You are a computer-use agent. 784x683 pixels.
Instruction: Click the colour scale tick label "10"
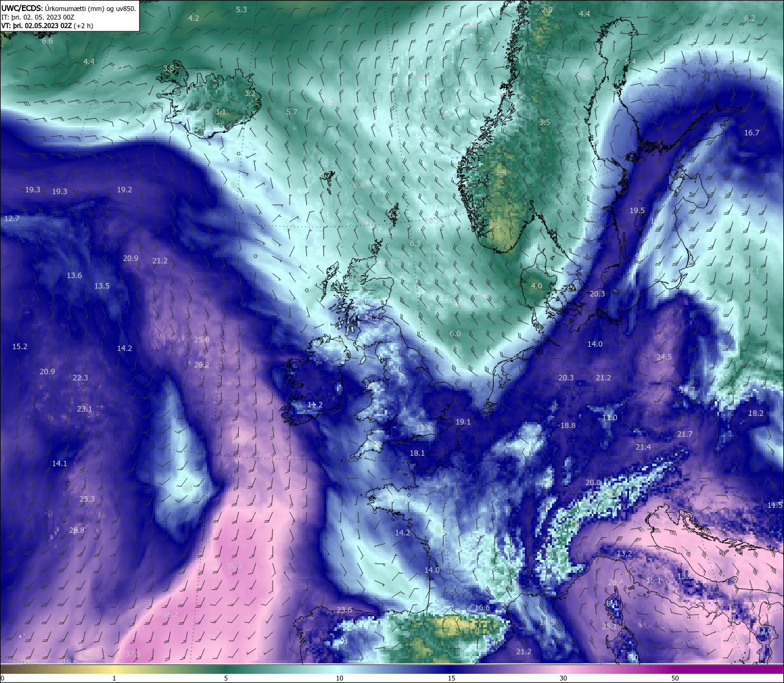tap(339, 678)
